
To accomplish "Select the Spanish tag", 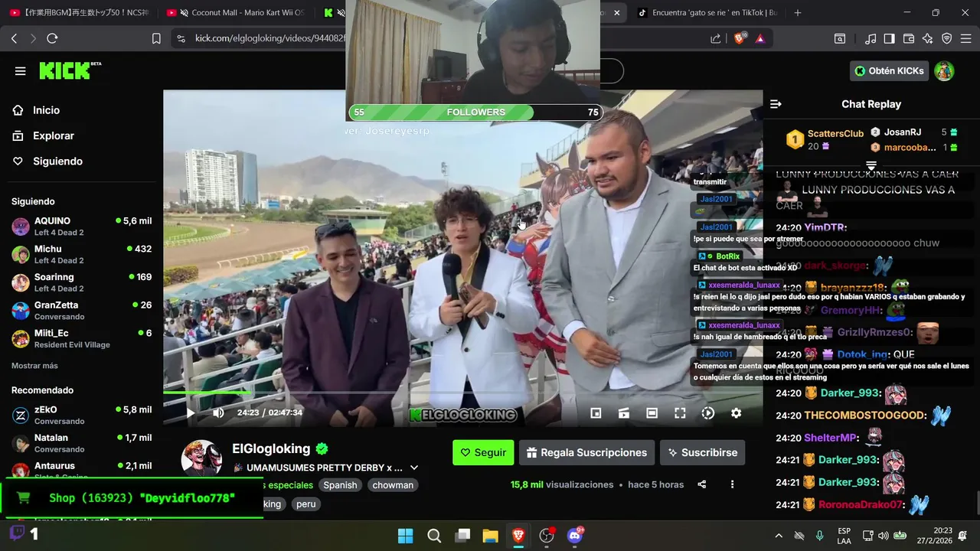I will (340, 485).
